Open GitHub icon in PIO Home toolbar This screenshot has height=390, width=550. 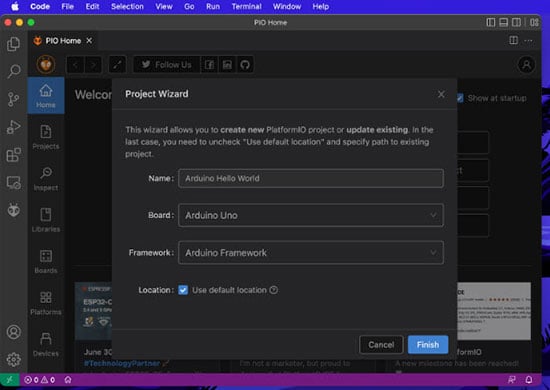pos(245,65)
